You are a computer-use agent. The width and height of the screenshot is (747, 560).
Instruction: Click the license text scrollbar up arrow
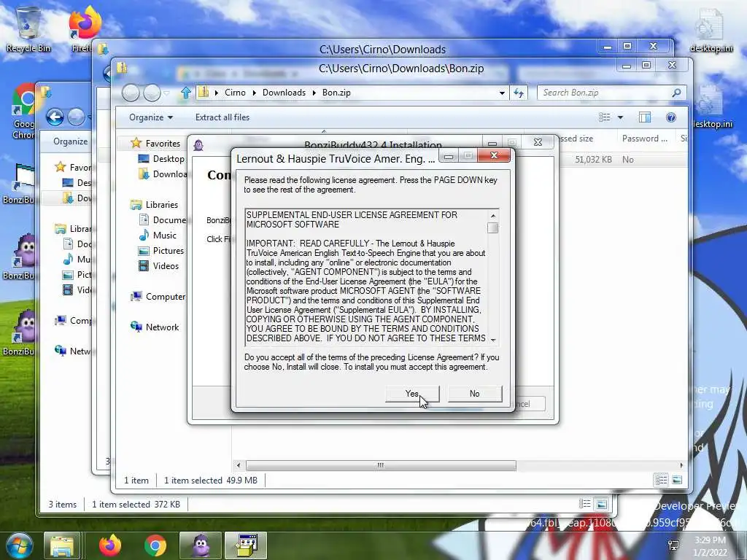tap(493, 216)
